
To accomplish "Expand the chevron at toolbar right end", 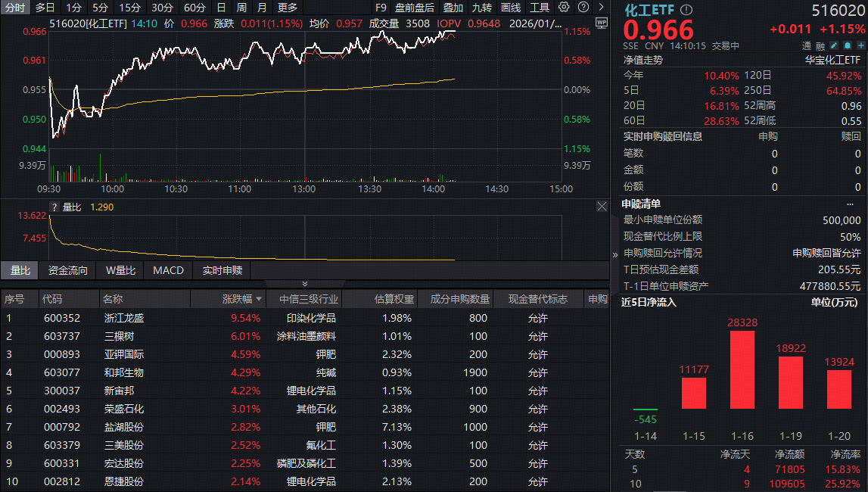I will click(600, 8).
